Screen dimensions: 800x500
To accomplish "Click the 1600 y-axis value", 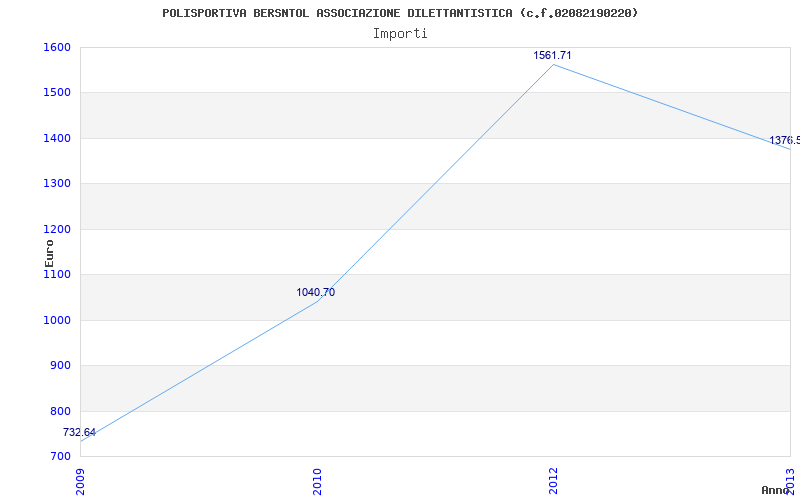I will point(57,47).
